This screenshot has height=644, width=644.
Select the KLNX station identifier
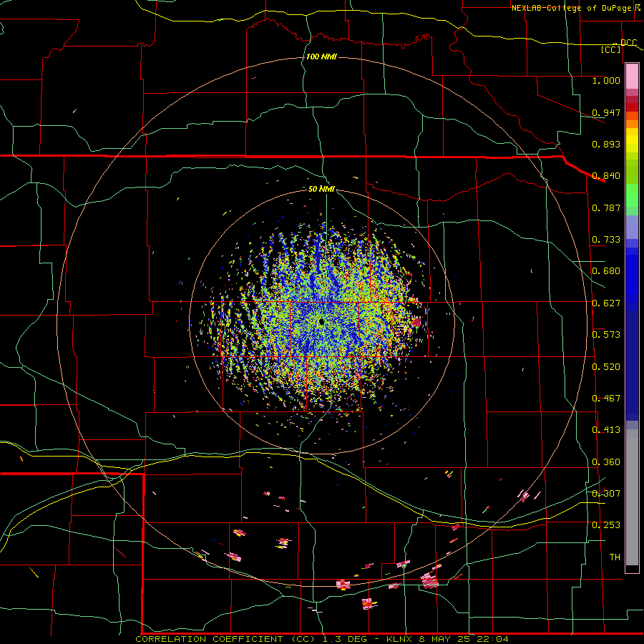coord(401,639)
